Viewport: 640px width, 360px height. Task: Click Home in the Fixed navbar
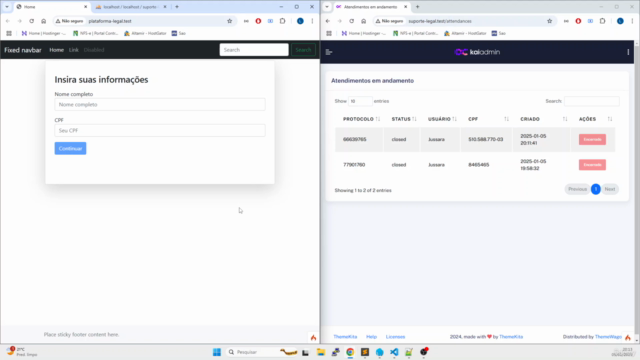(56, 50)
